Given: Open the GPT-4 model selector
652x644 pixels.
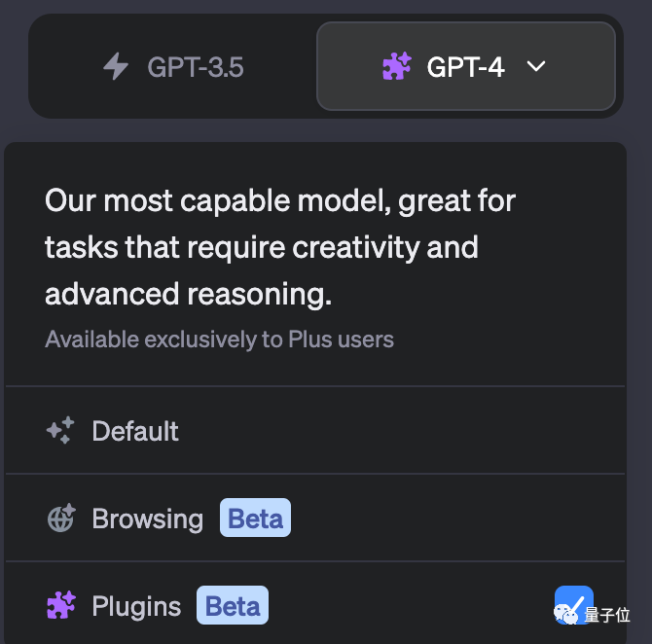Looking at the screenshot, I should [x=466, y=66].
